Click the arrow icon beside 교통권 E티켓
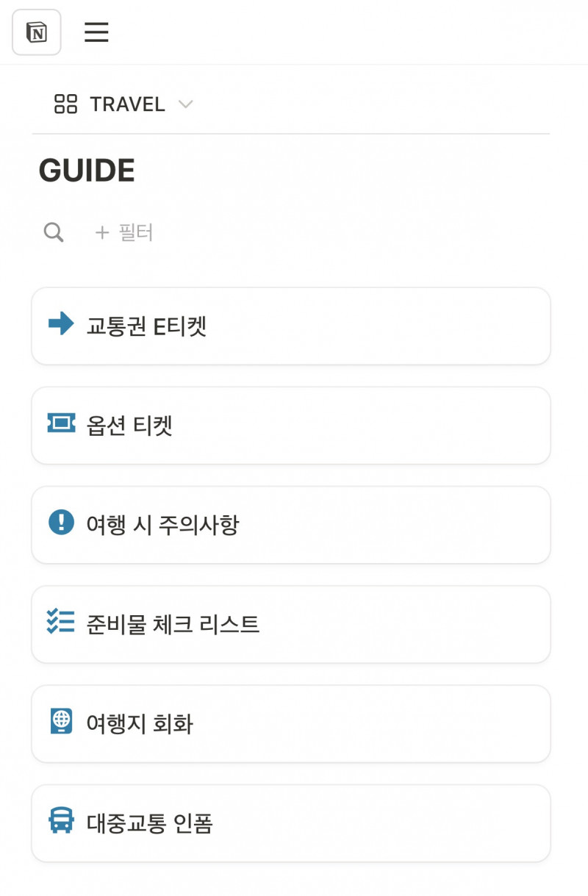The height and width of the screenshot is (896, 588). (61, 323)
